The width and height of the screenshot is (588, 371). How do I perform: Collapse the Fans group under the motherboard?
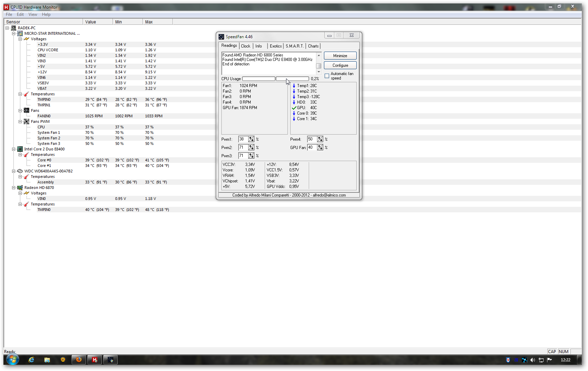[x=20, y=110]
